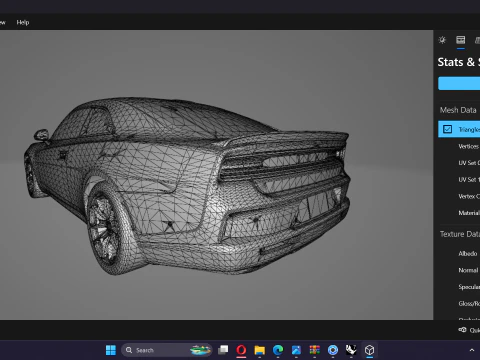Viewport: 480px width, 360px height.
Task: Open Microsoft Edge from the taskbar
Action: pyautogui.click(x=278, y=350)
